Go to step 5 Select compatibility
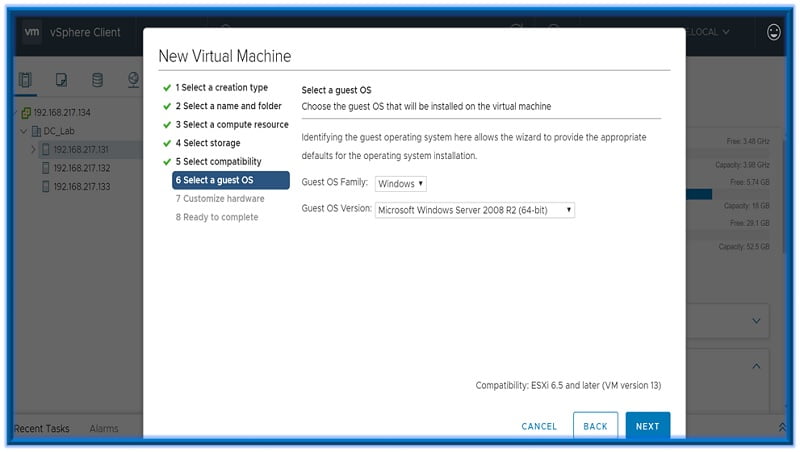 coord(218,162)
